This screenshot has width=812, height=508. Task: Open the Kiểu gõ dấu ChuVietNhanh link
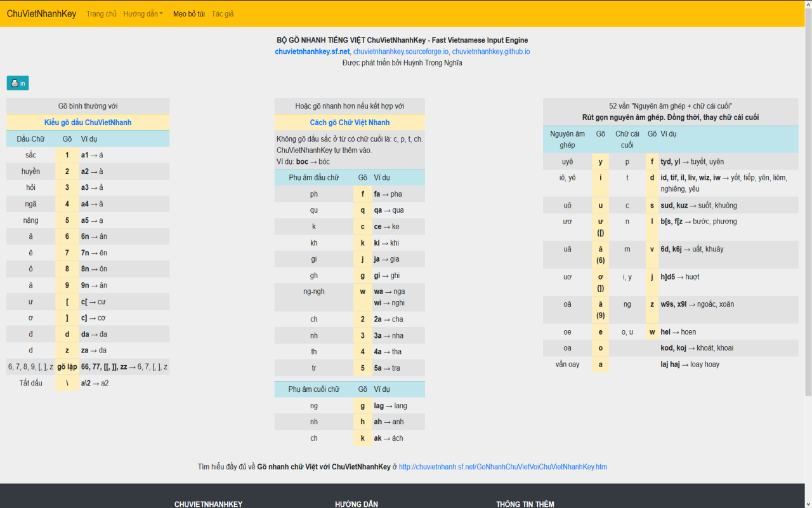pos(88,123)
